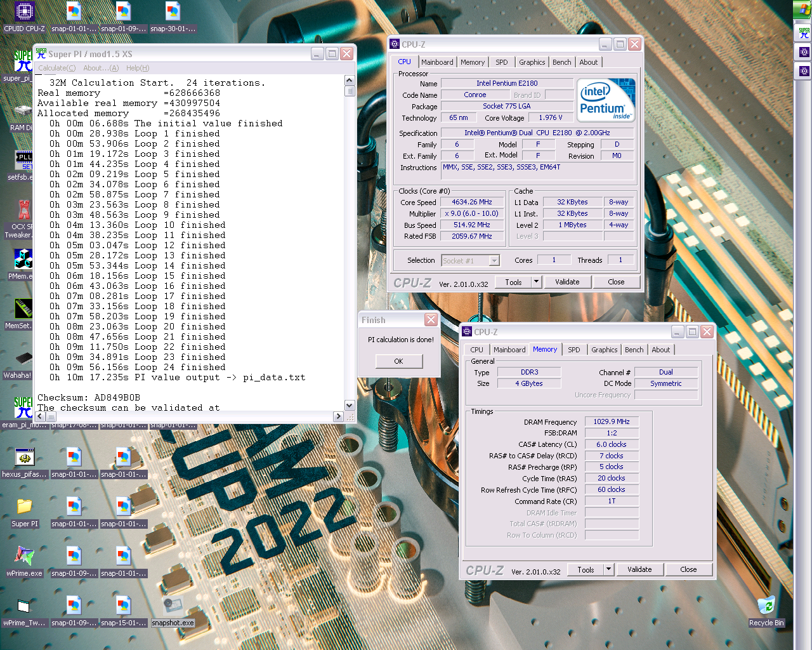Select the snap-30-01 desktop file icon
The image size is (812, 650).
[x=173, y=17]
